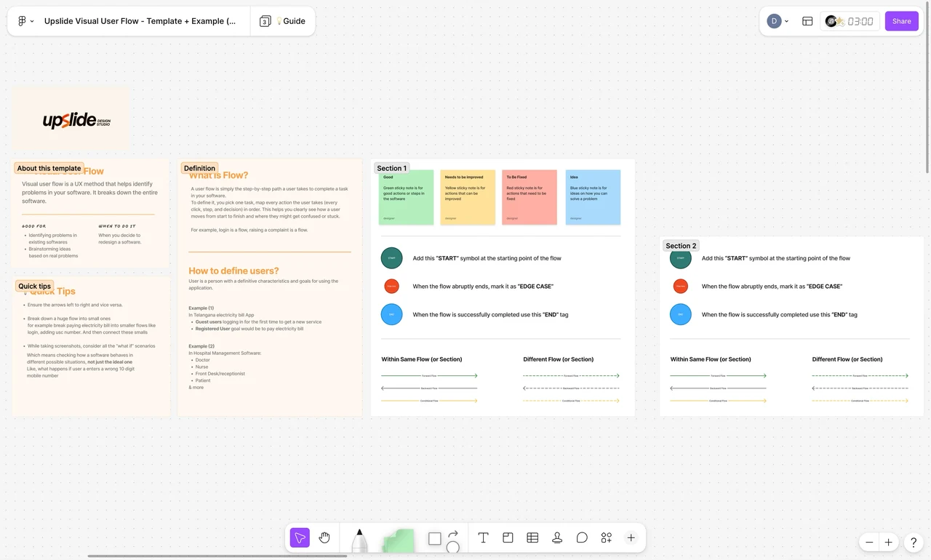
Task: Select the Quick tips section label
Action: click(x=34, y=286)
